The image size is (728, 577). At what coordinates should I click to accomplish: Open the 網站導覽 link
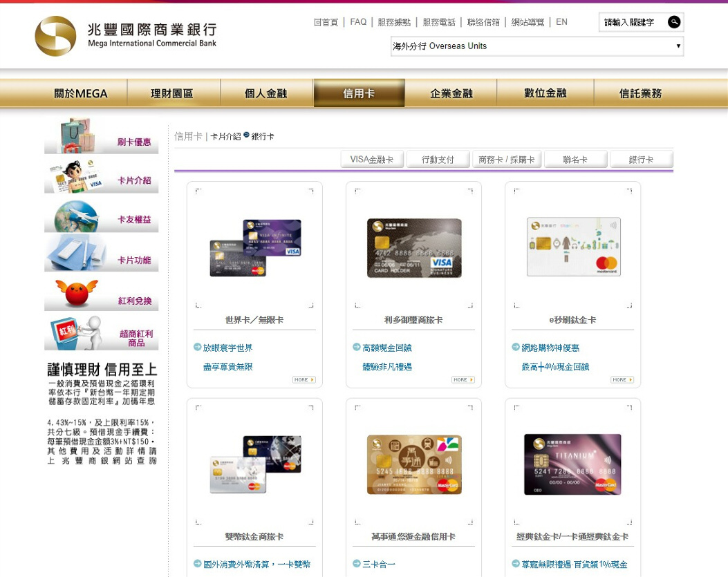pyautogui.click(x=528, y=22)
